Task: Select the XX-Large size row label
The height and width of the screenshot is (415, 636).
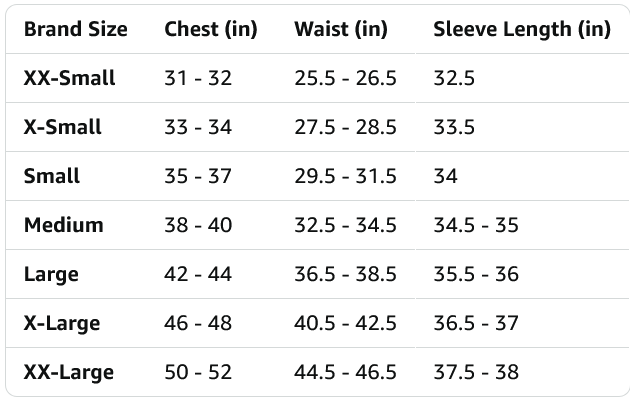Action: pyautogui.click(x=68, y=372)
